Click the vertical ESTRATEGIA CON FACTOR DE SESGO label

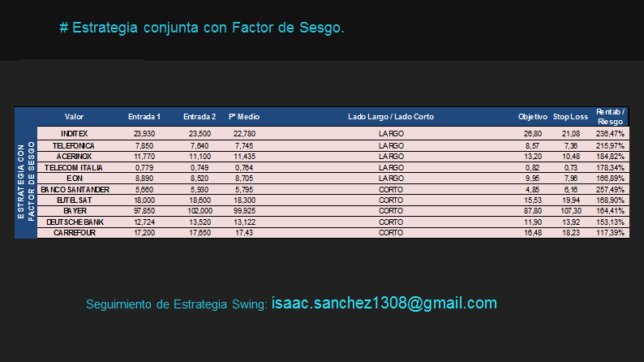25,180
